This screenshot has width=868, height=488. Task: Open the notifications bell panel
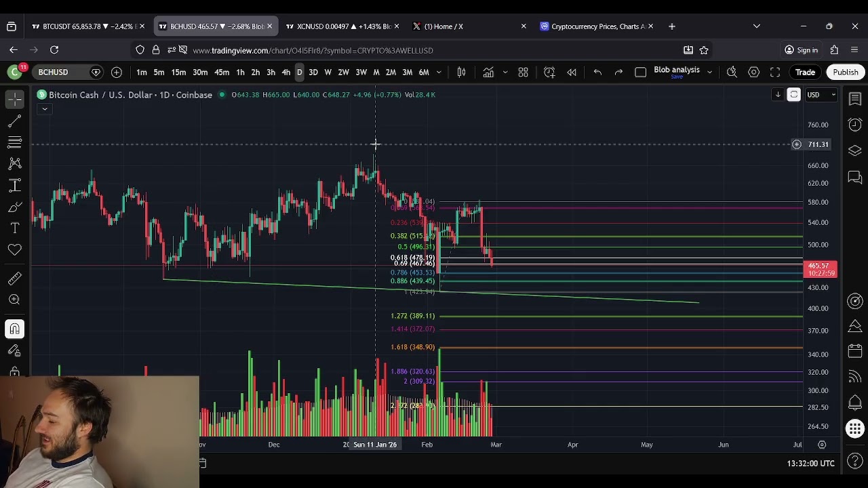854,403
